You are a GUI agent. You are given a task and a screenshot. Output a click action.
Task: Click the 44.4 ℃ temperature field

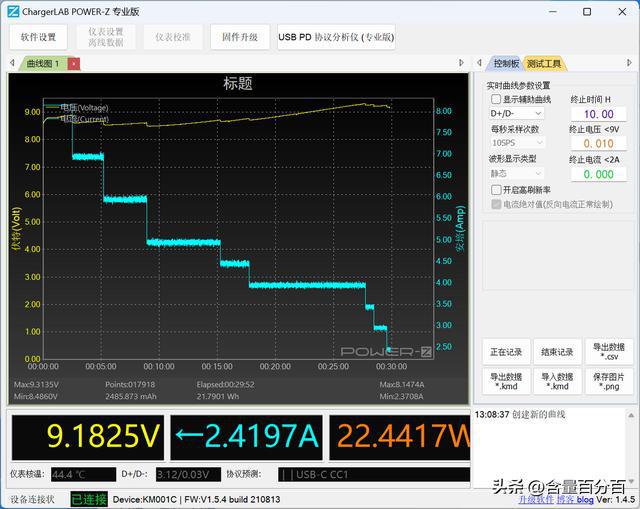pyautogui.click(x=83, y=475)
